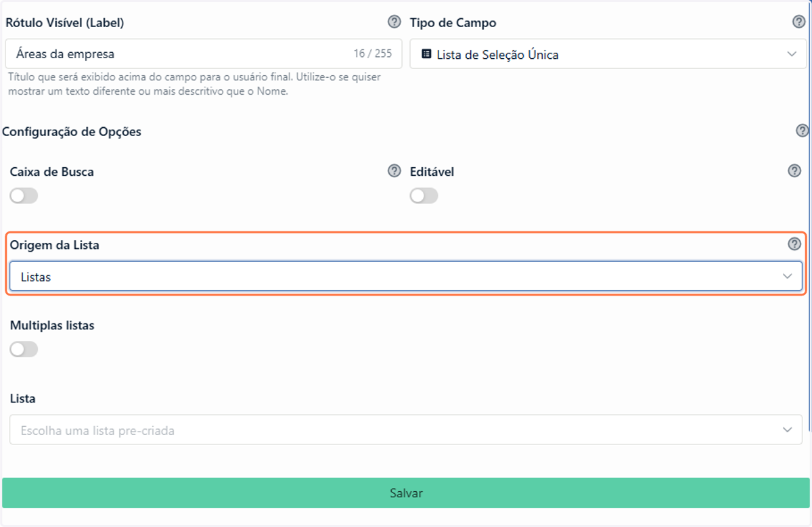Open the Lista dropdown to choose a pre-created list
The height and width of the screenshot is (527, 812).
pyautogui.click(x=406, y=430)
